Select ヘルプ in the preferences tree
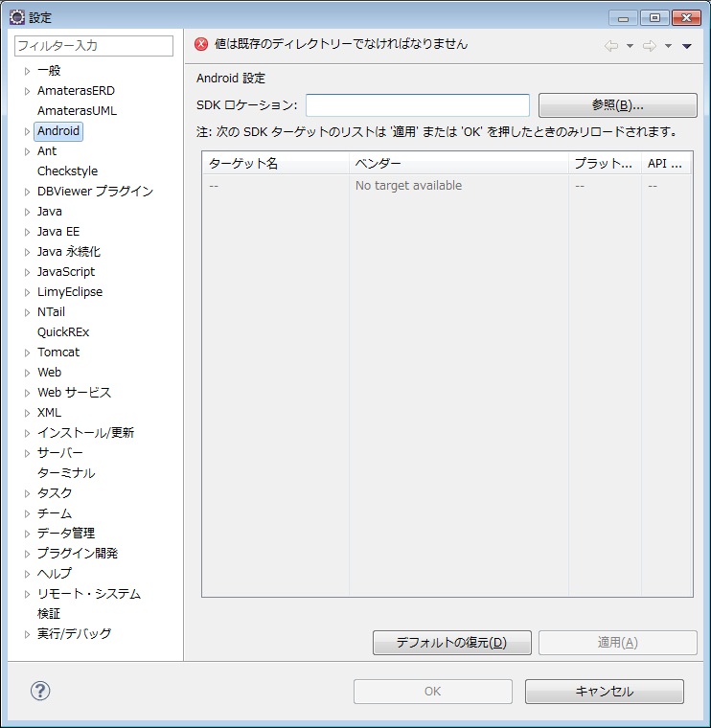This screenshot has width=711, height=728. pyautogui.click(x=55, y=574)
